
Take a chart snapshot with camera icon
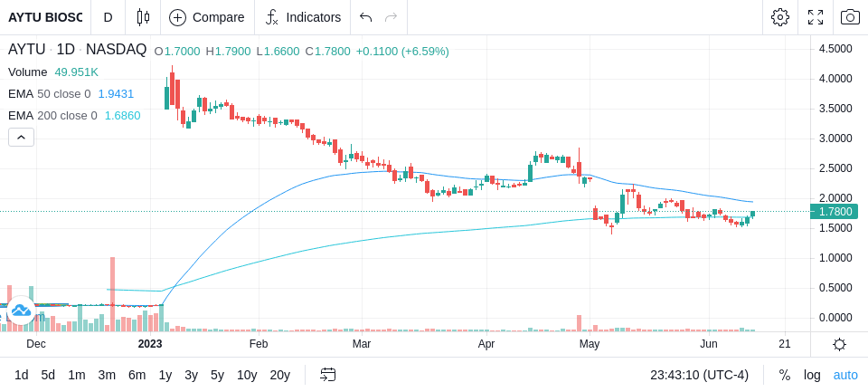pyautogui.click(x=850, y=17)
